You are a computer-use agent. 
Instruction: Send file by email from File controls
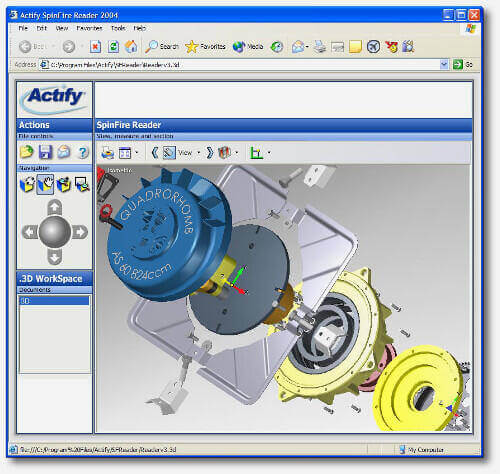point(64,152)
